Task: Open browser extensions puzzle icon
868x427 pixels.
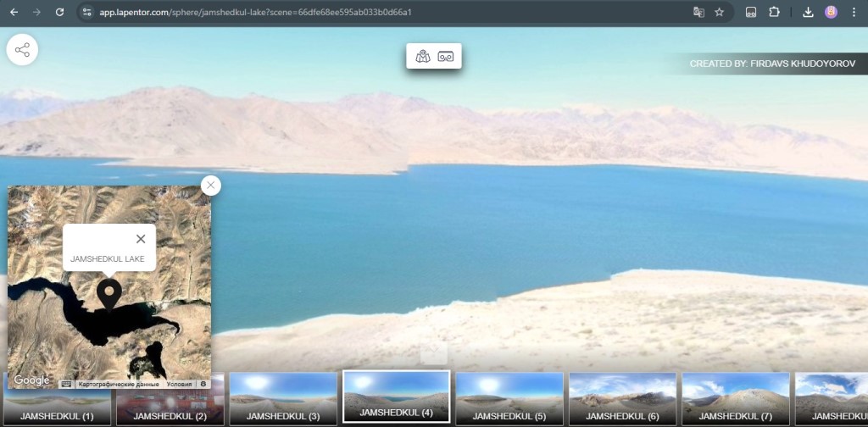Action: [x=774, y=13]
